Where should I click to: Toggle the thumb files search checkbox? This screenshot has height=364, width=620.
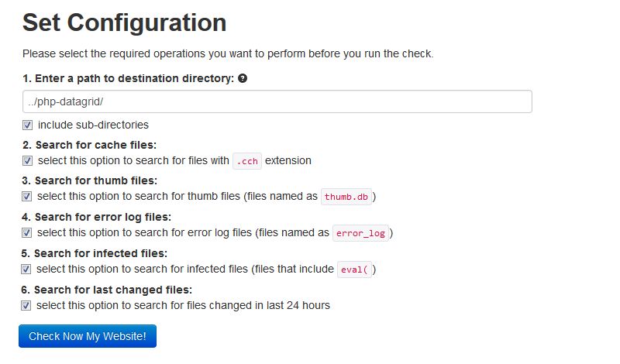coord(26,197)
